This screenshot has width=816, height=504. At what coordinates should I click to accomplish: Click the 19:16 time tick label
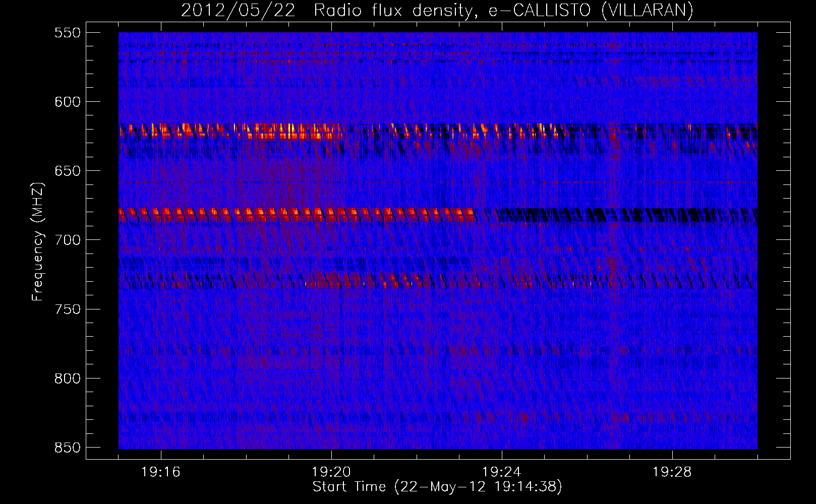(161, 472)
